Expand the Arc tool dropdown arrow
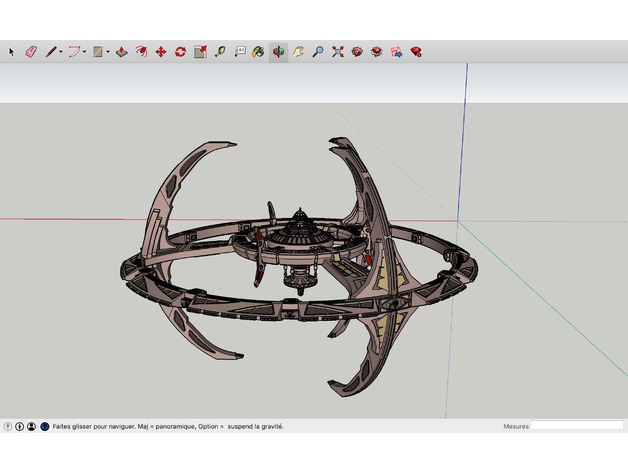The width and height of the screenshot is (628, 472). tap(85, 52)
